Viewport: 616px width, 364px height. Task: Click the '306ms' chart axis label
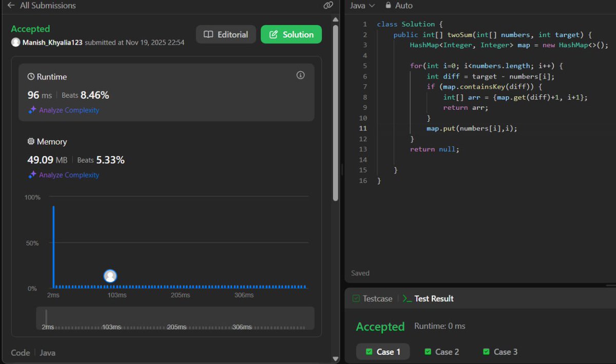click(244, 295)
